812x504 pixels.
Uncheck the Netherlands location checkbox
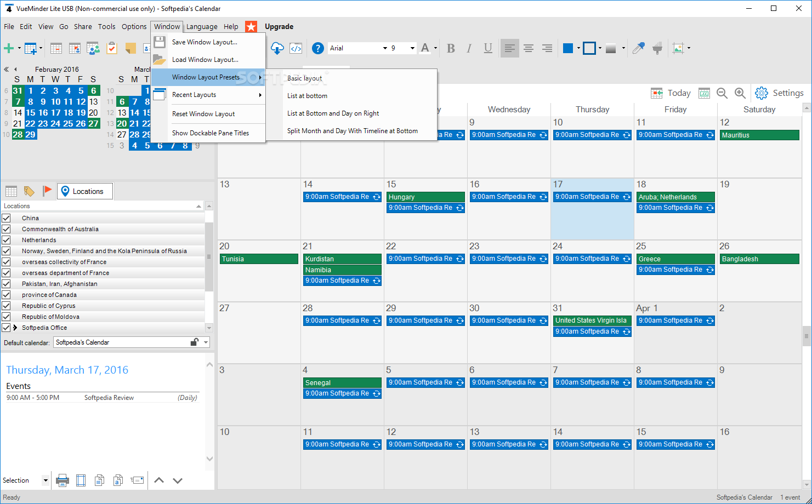[x=7, y=240]
